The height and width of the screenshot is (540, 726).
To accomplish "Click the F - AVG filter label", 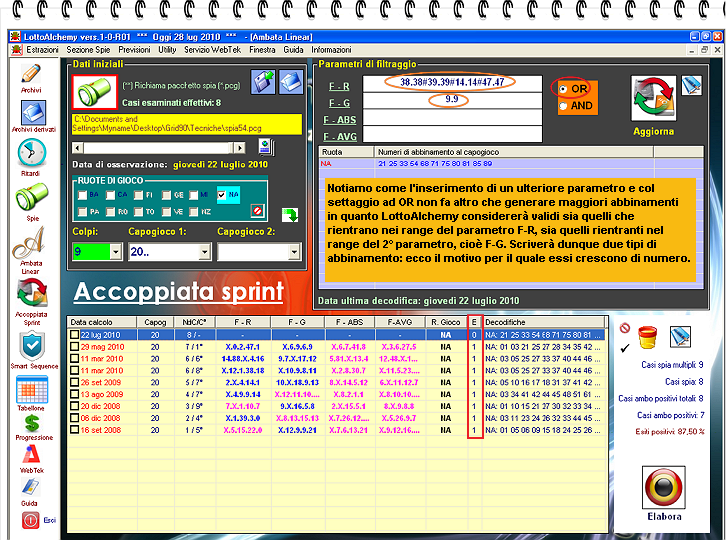I will coord(340,137).
